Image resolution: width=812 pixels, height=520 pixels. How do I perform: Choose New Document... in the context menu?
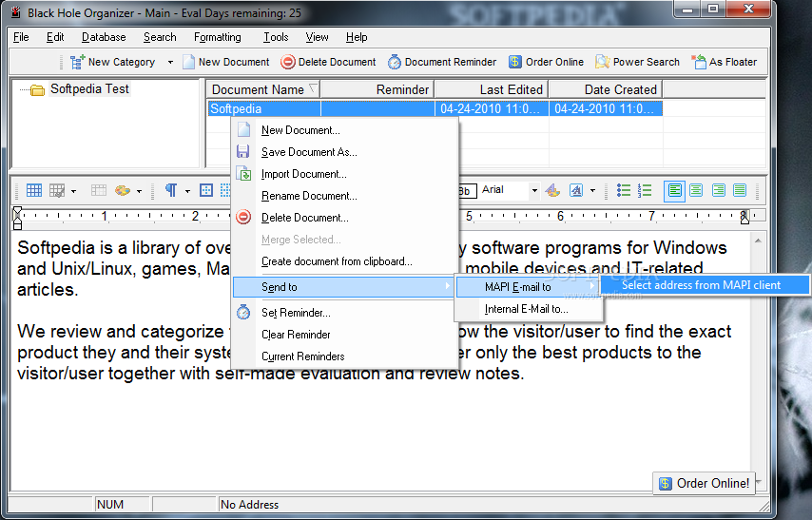(x=344, y=130)
